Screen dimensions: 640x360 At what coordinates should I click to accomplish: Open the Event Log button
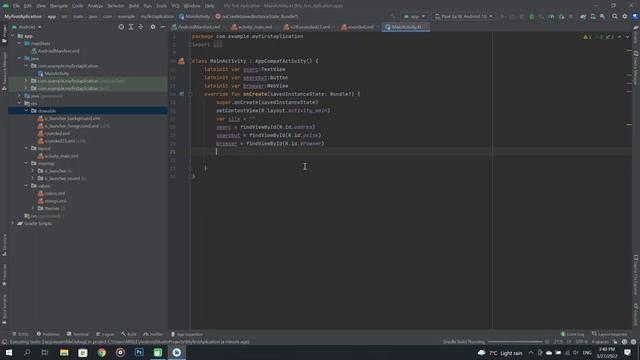[572, 334]
